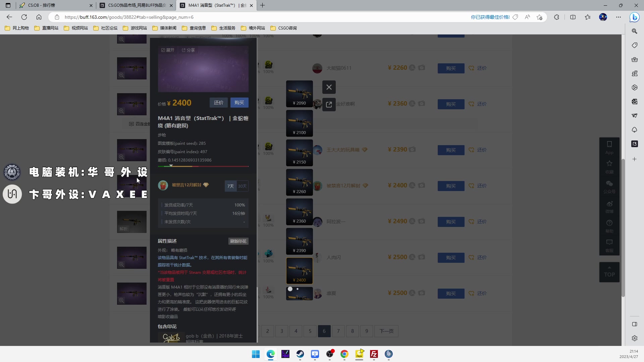Open 直播网站 bookmark folder
The height and width of the screenshot is (362, 644).
[x=46, y=28]
